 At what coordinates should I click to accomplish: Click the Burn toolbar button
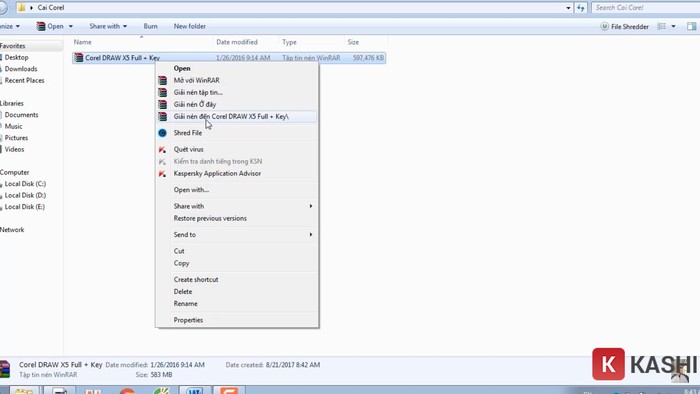tap(150, 26)
